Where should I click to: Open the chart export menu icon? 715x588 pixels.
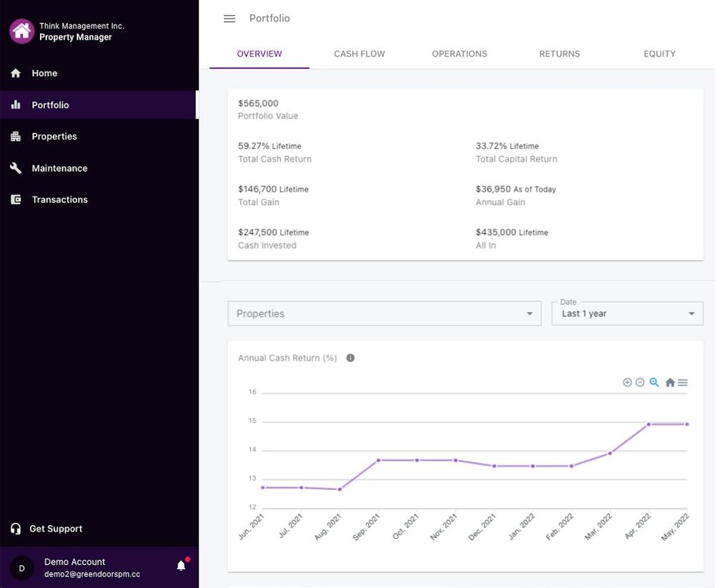coord(683,383)
